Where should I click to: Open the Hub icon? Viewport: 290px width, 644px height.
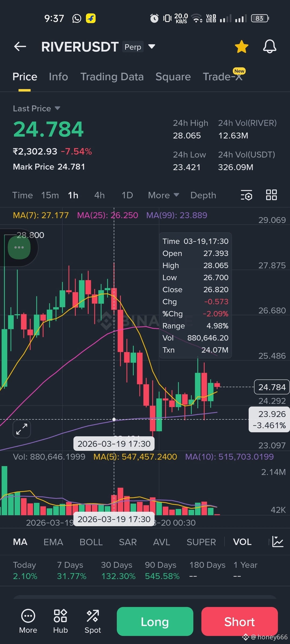[x=60, y=621]
